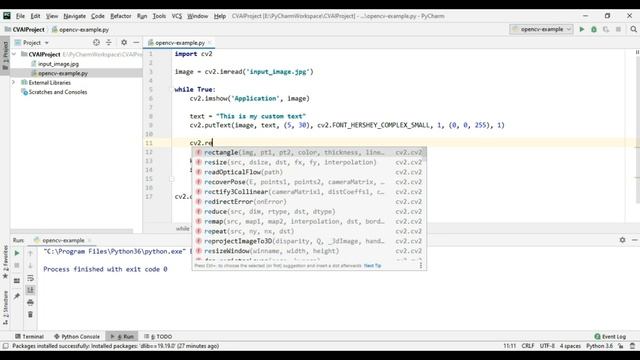Toggle tool window buttons in status bar corner
The height and width of the screenshot is (360, 640).
5,346
